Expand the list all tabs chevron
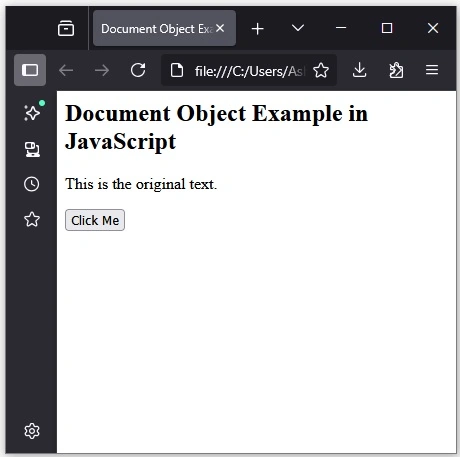The image size is (460, 457). 298,28
